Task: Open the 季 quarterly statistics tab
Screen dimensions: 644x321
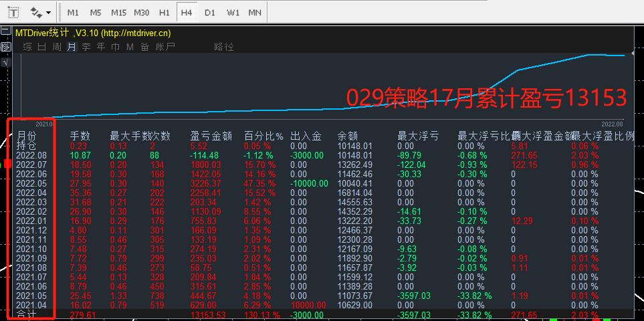Action: click(86, 47)
